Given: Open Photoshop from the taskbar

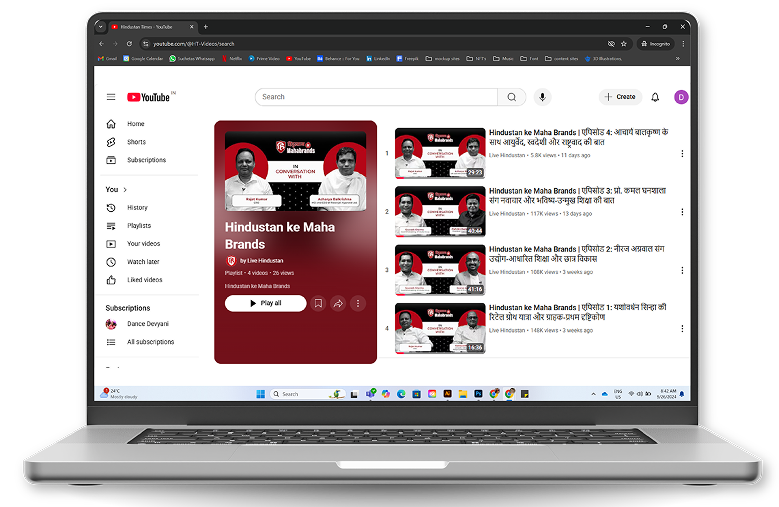Looking at the screenshot, I should 478,394.
